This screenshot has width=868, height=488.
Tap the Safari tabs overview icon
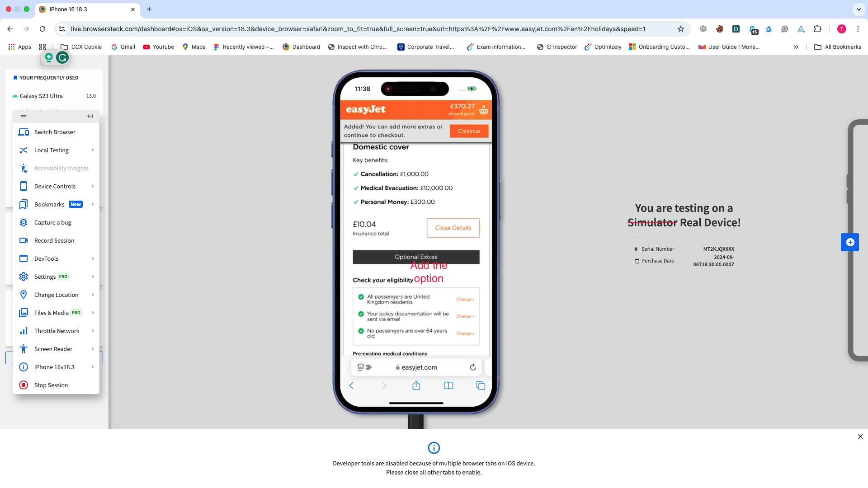coord(481,385)
